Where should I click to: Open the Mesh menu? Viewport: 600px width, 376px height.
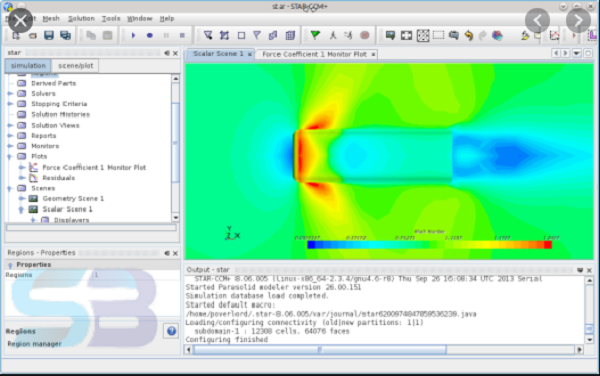point(51,18)
